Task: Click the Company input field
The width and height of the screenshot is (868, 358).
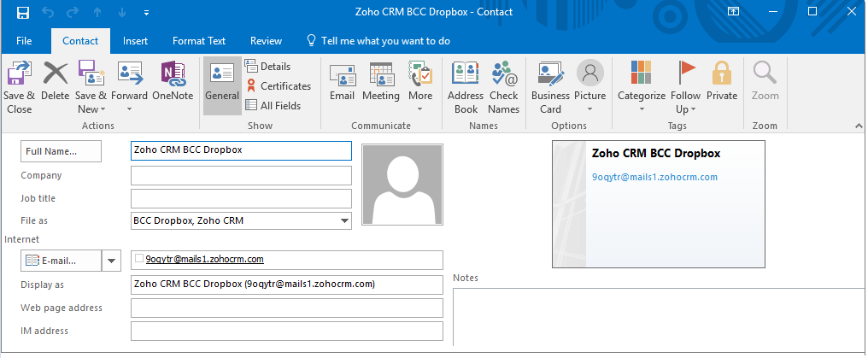Action: coord(241,175)
